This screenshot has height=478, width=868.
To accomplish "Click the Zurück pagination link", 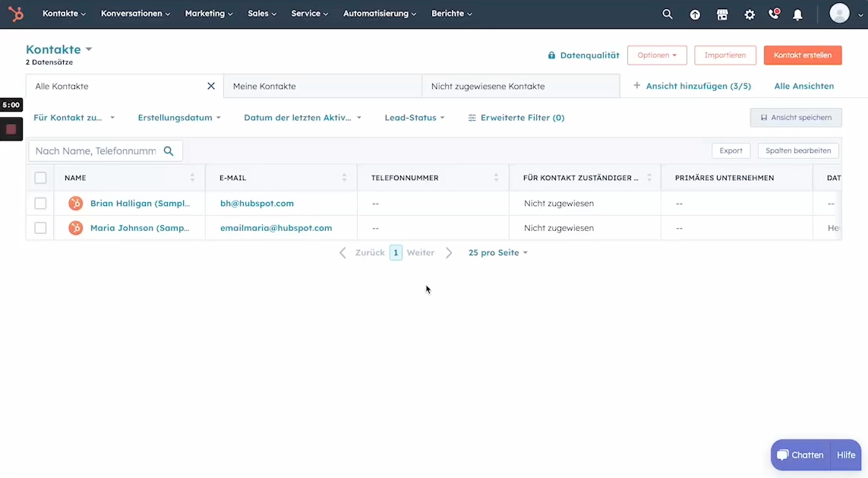I will (370, 252).
